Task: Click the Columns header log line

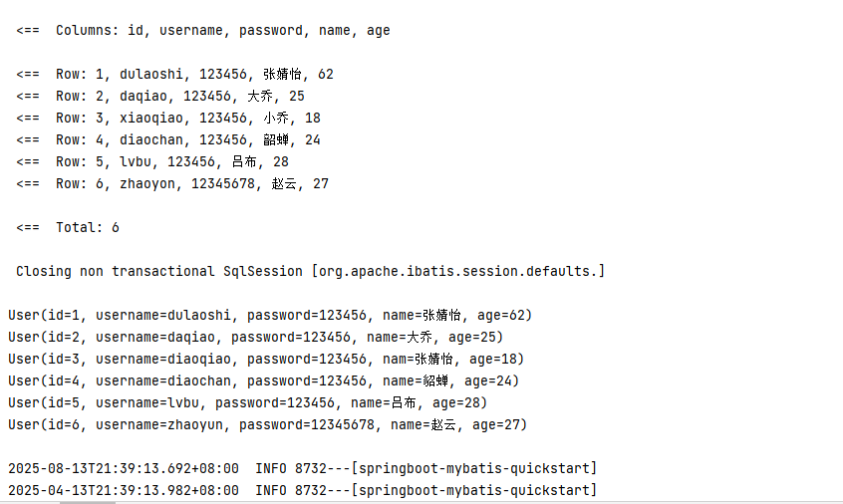Action: pos(203,31)
